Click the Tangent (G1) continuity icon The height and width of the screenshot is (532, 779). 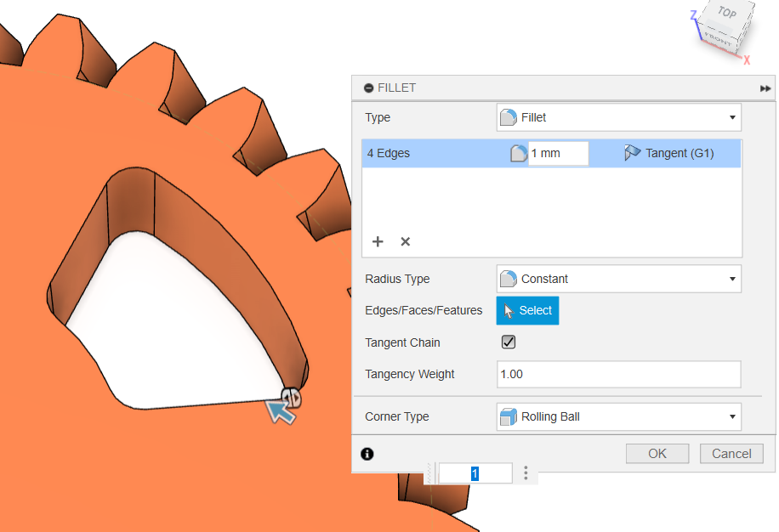[x=632, y=154]
